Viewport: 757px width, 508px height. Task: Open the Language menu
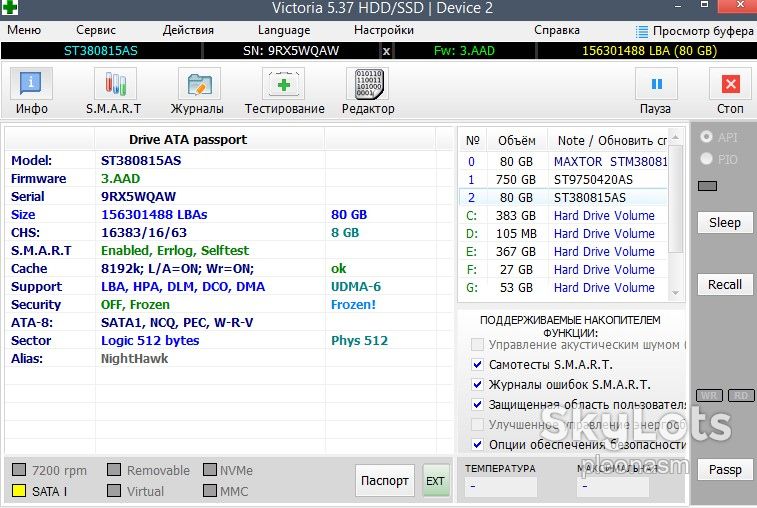click(284, 30)
